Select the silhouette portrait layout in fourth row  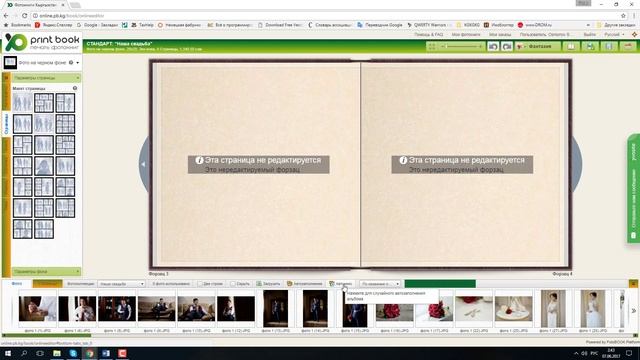click(44, 166)
